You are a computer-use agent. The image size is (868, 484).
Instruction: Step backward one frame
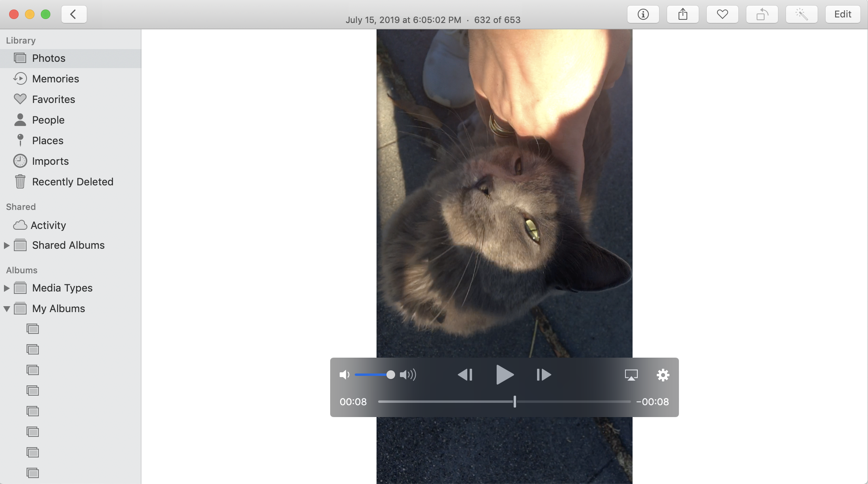coord(465,375)
